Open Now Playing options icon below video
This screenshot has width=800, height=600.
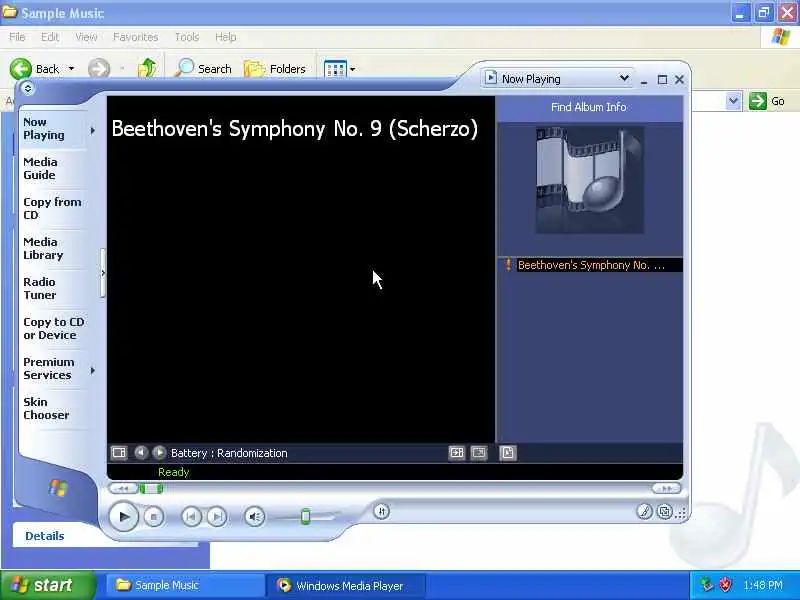tap(119, 453)
